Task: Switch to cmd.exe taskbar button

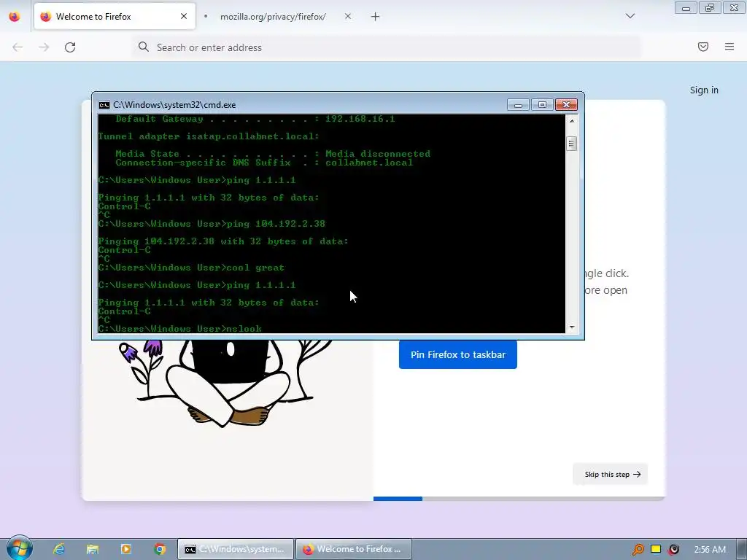Action: (236, 549)
